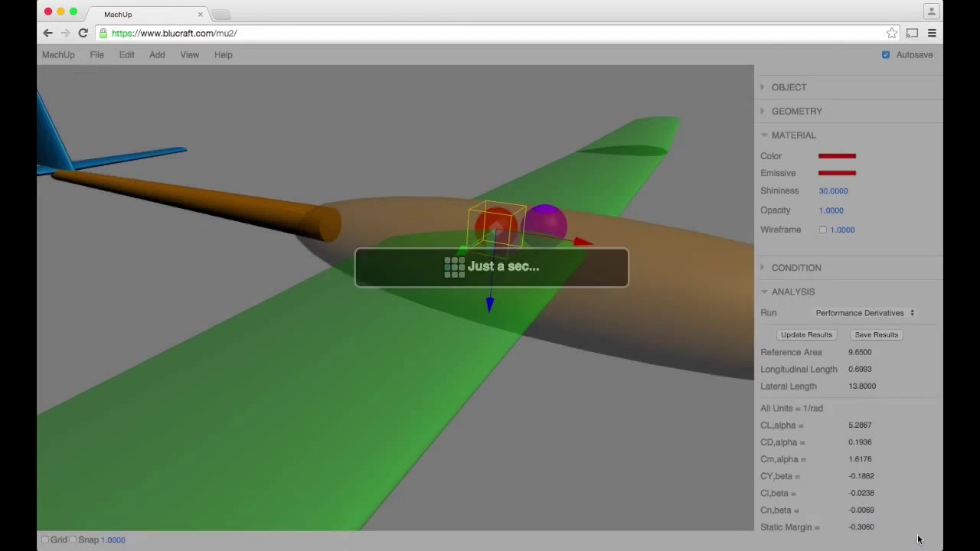Open the Help menu
The width and height of the screenshot is (980, 551).
[224, 55]
